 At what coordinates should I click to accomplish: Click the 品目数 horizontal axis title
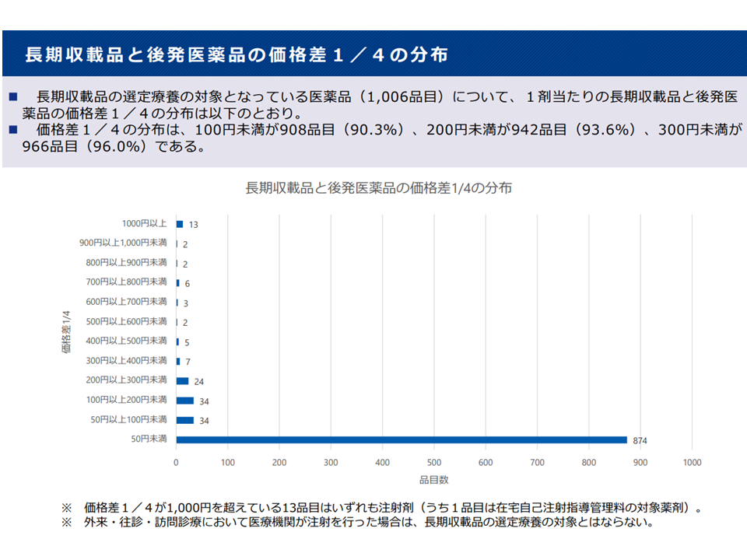click(x=433, y=480)
